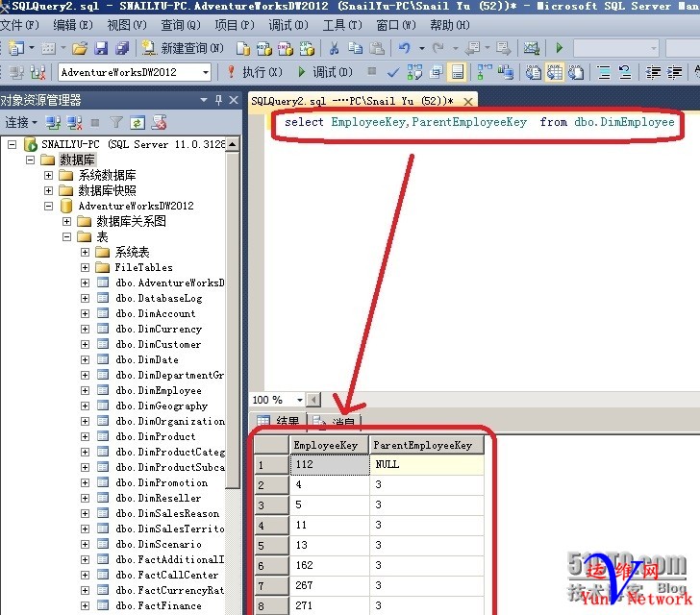Open the Edit menu
Viewport: 700px width, 615px height.
coord(73,25)
